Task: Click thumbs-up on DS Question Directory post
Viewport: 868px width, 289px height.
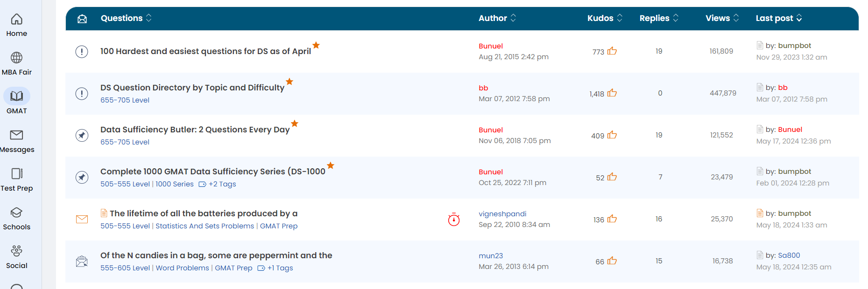Action: (612, 93)
